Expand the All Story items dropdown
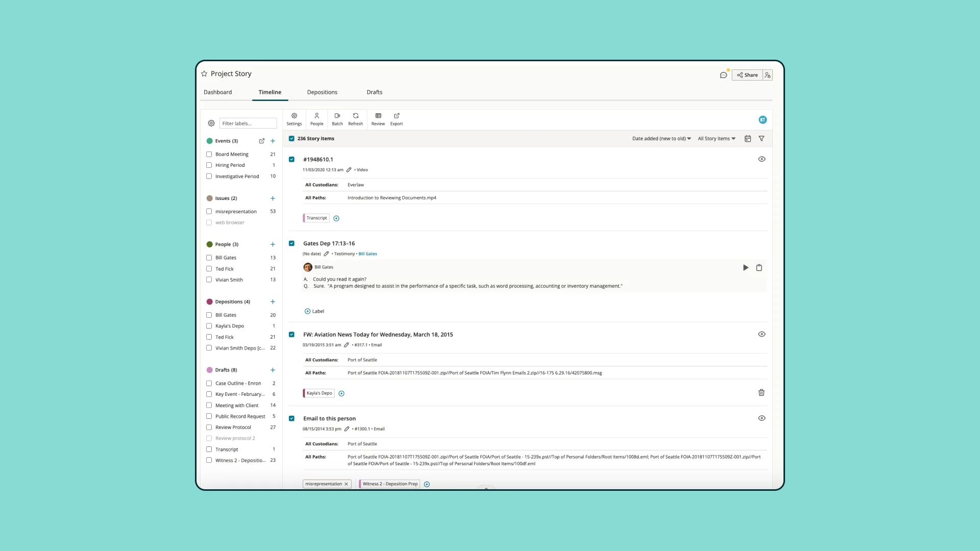The height and width of the screenshot is (551, 980). coord(717,139)
